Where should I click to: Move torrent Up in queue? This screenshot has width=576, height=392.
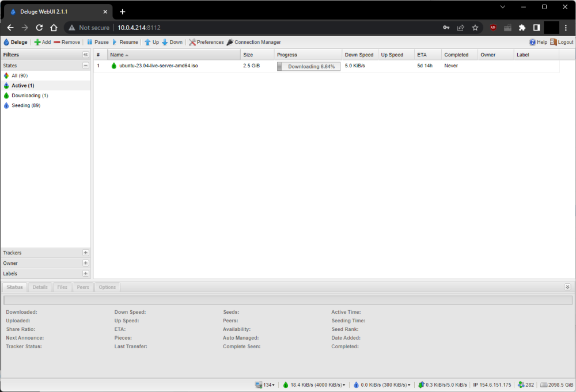[x=151, y=42]
